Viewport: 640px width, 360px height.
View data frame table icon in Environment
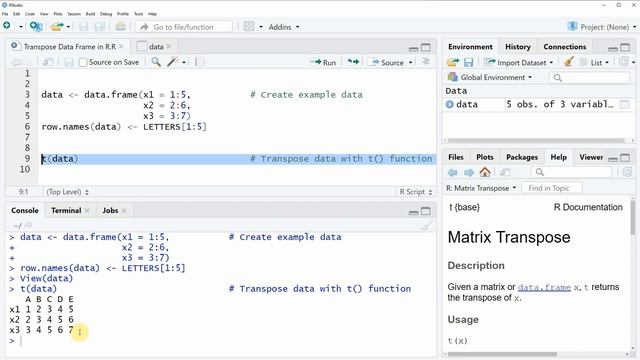coord(624,104)
